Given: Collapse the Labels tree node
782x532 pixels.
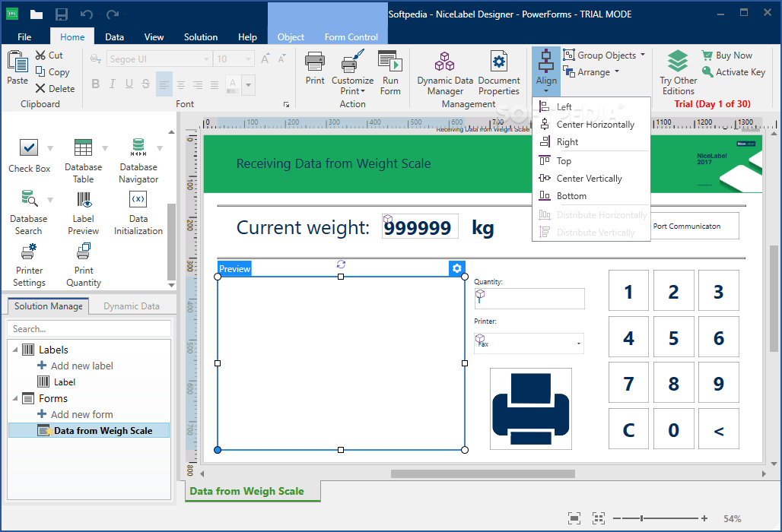Looking at the screenshot, I should 15,350.
